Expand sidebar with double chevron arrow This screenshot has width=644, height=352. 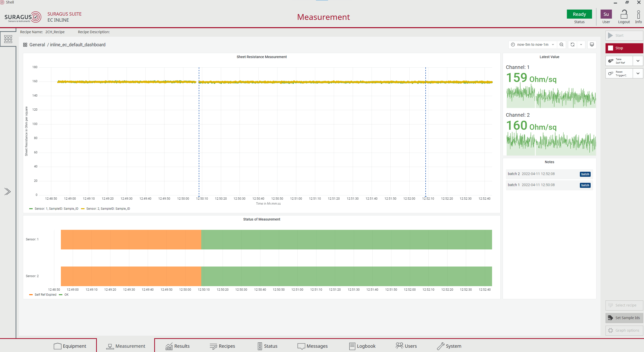pyautogui.click(x=8, y=192)
